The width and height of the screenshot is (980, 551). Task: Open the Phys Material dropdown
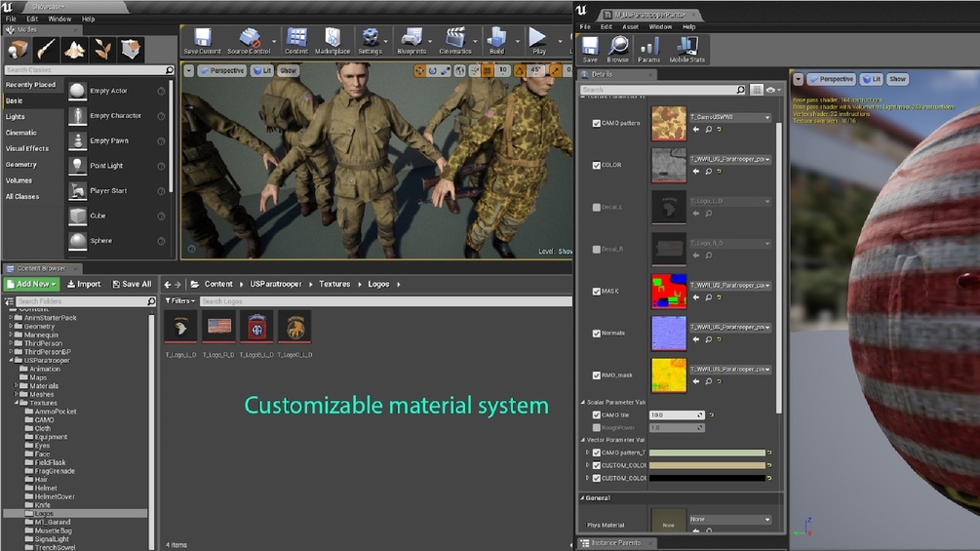click(730, 520)
